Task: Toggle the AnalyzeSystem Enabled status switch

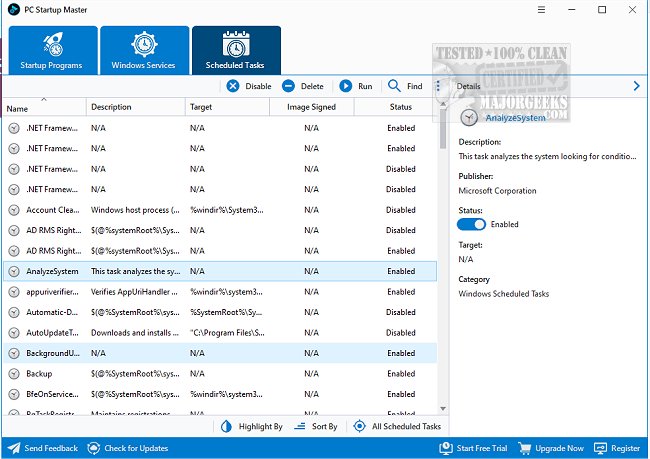Action: [x=471, y=224]
